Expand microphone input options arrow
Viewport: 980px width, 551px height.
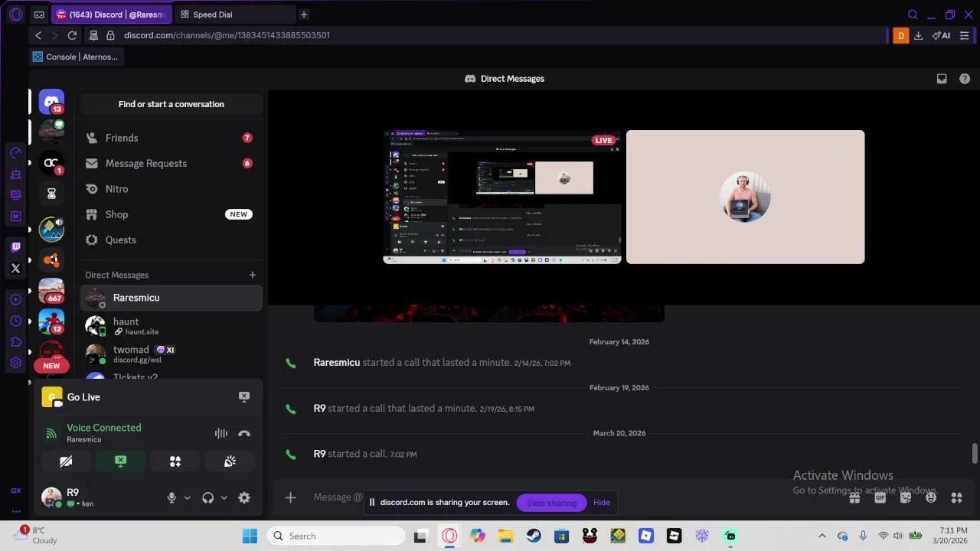[x=187, y=497]
